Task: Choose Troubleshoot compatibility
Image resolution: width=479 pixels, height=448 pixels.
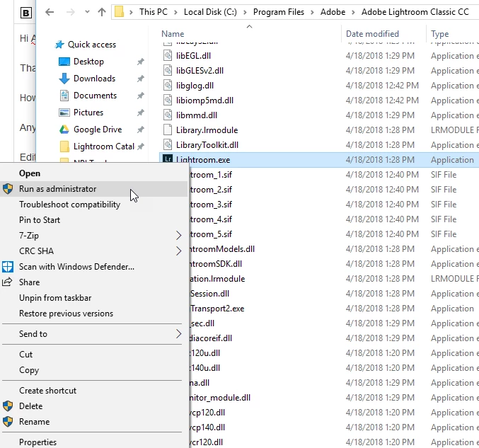Action: coord(69,205)
